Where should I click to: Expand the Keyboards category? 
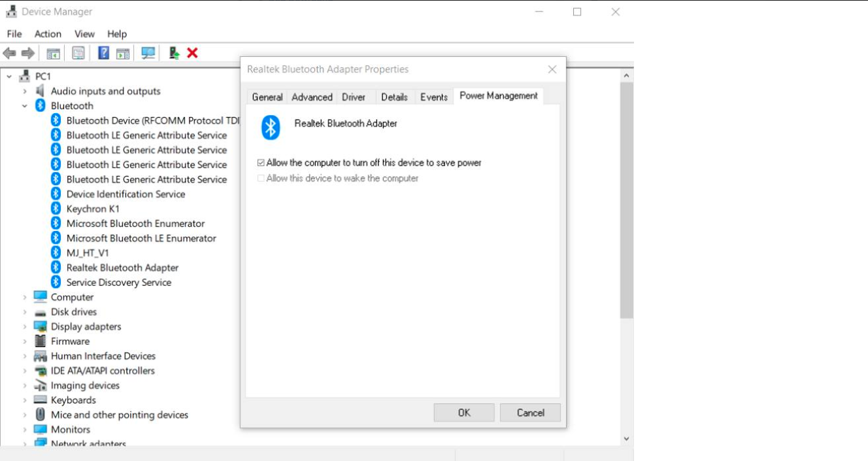[x=25, y=400]
